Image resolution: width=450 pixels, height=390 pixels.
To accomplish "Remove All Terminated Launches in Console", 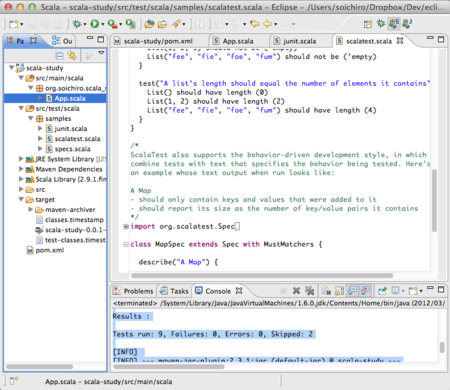I will pos(310,291).
